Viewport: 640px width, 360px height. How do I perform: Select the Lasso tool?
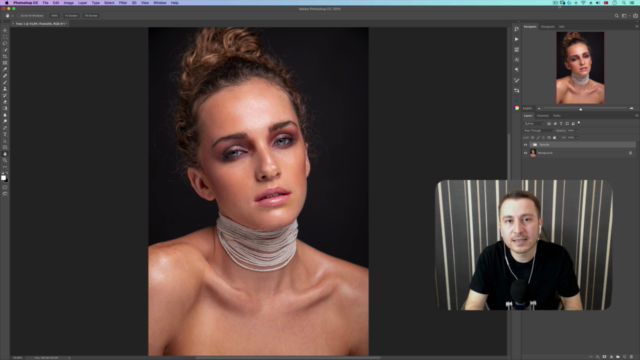(5, 43)
